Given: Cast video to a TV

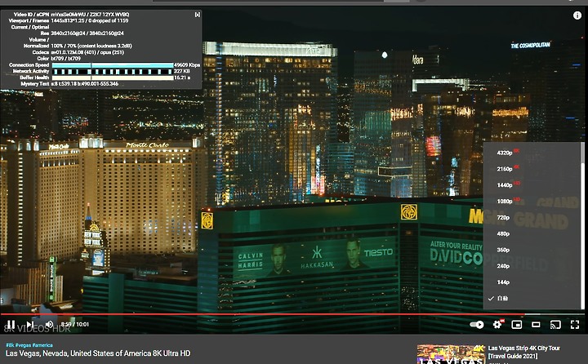Looking at the screenshot, I should [555, 325].
